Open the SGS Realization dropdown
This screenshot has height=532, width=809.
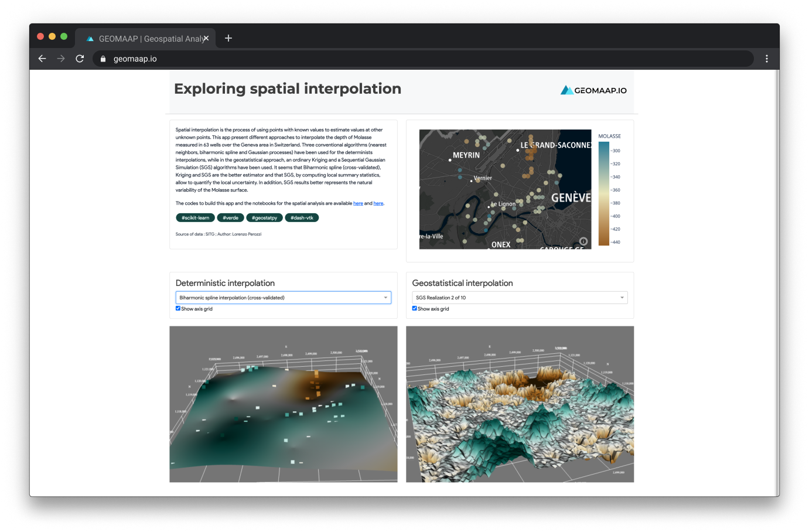(x=520, y=298)
